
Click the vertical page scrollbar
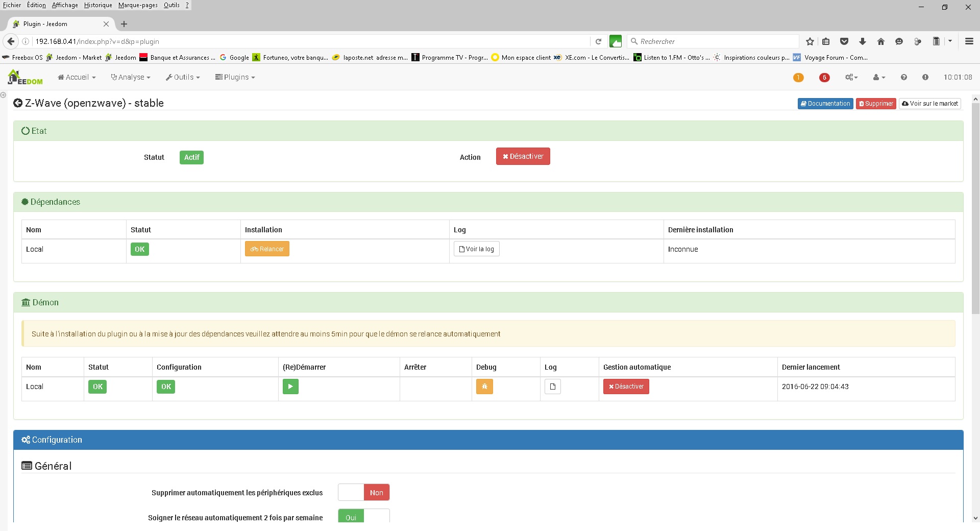975,209
